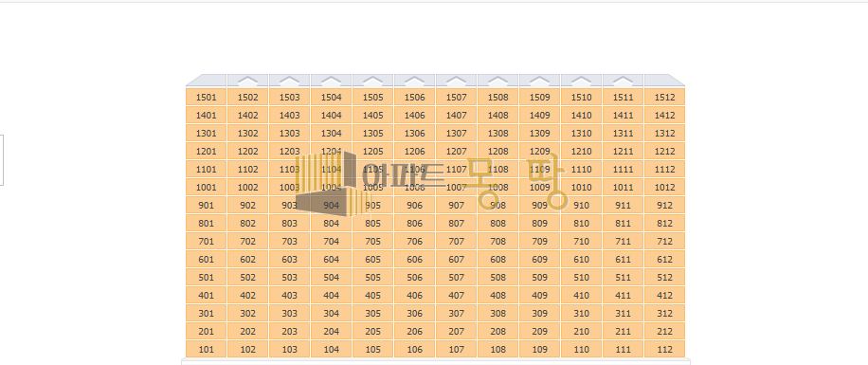Choose ground floor unit 109
Viewport: 868px width, 365px height.
[540, 350]
